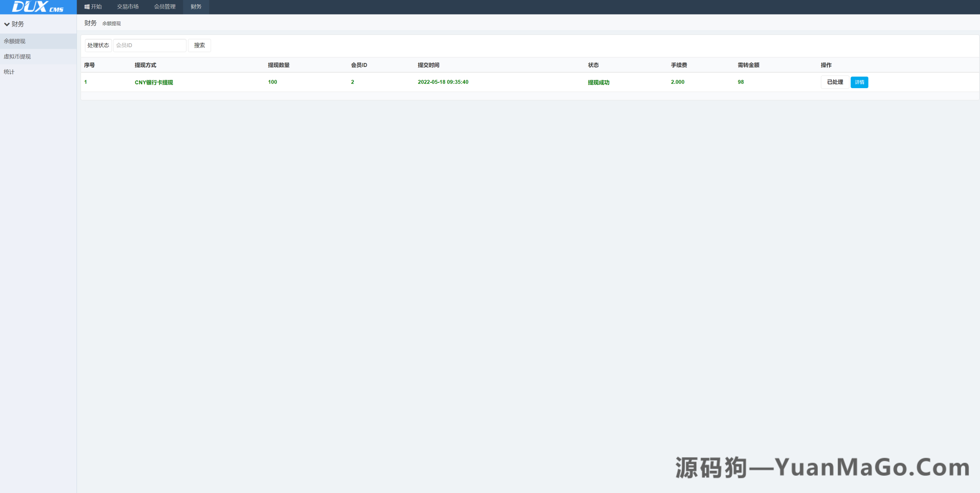Screen dimensions: 980x493
Task: Collapse the 财务 sidebar section chevron
Action: click(7, 24)
